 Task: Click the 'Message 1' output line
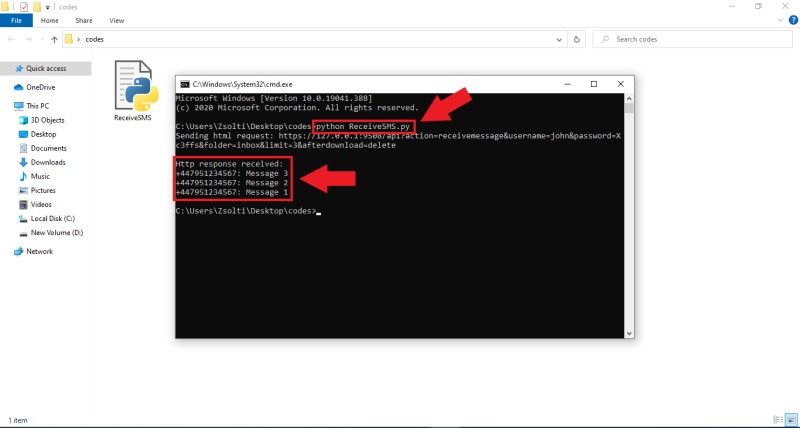tap(232, 192)
